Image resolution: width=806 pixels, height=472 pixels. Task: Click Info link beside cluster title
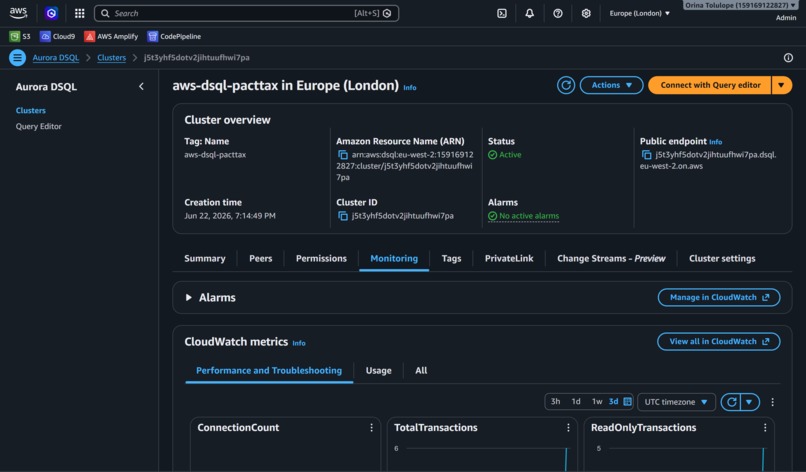click(410, 88)
